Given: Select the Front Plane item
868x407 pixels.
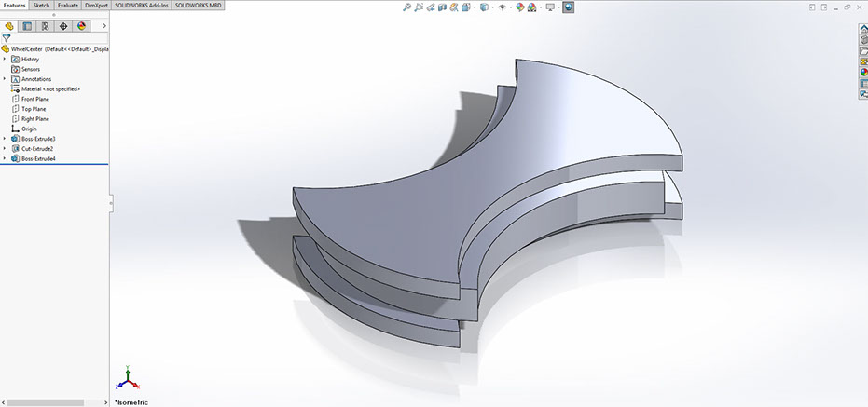Looking at the screenshot, I should pos(35,99).
